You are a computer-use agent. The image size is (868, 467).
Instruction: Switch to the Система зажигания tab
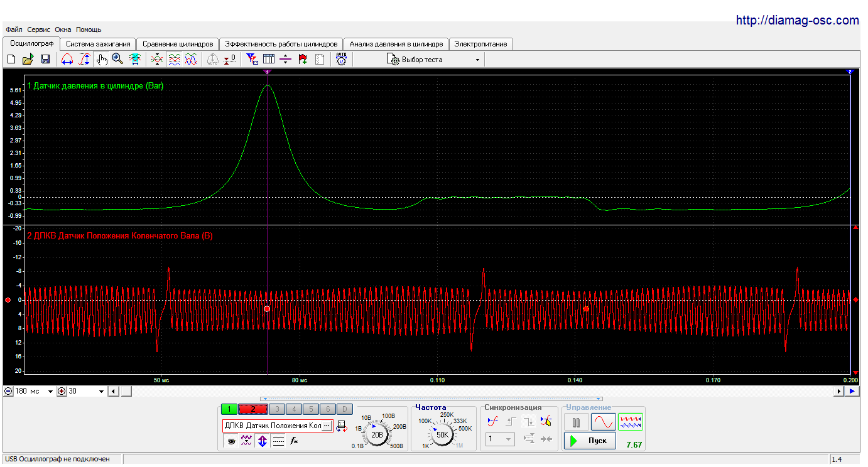(x=98, y=44)
